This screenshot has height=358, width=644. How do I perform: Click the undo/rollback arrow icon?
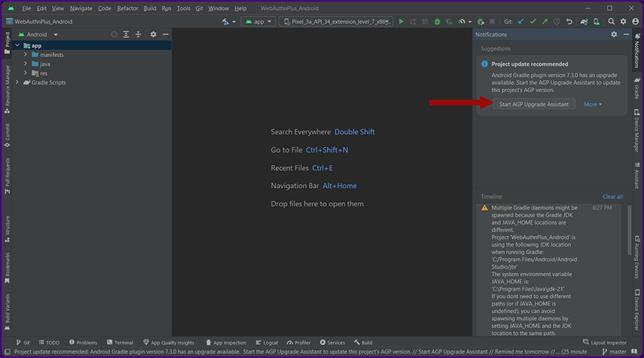[x=569, y=21]
